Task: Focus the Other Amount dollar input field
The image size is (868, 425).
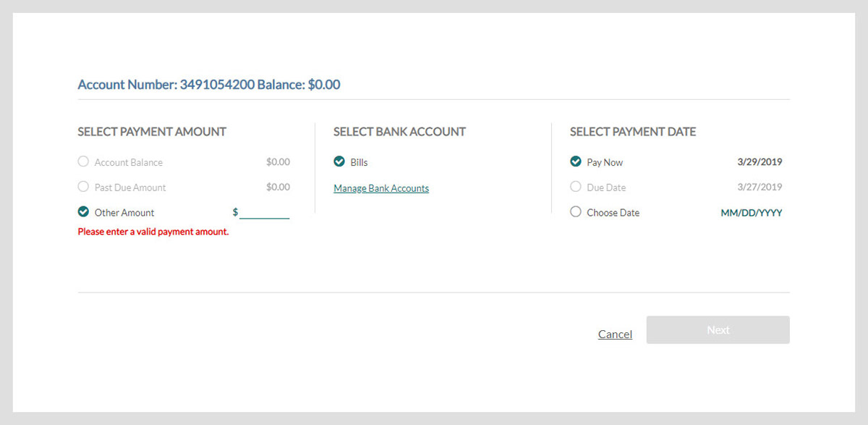Action: coord(264,212)
